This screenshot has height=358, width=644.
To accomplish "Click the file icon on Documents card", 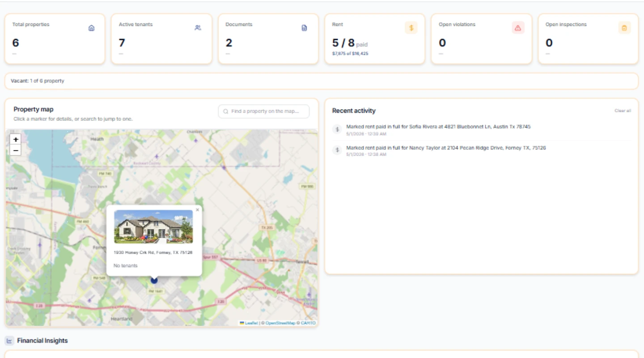I will pos(305,28).
